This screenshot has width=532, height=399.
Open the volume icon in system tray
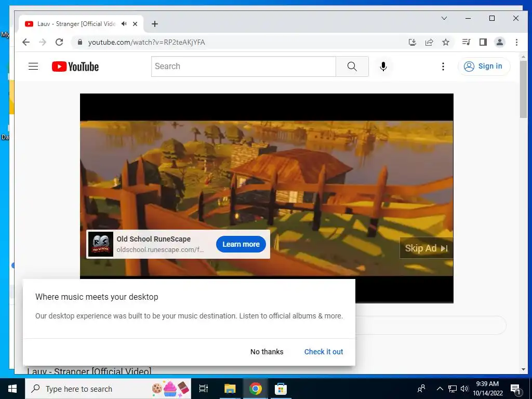464,389
